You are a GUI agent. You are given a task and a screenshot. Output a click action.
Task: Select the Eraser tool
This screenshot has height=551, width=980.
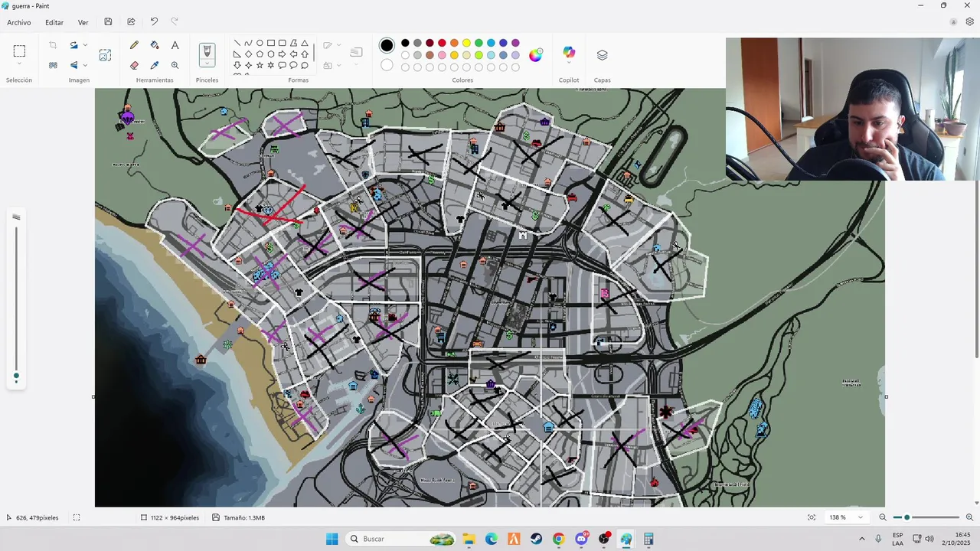pos(135,66)
